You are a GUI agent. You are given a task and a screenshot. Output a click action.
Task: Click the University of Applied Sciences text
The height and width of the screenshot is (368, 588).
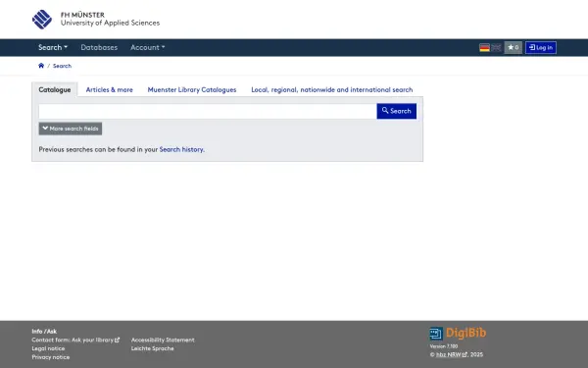coord(110,23)
